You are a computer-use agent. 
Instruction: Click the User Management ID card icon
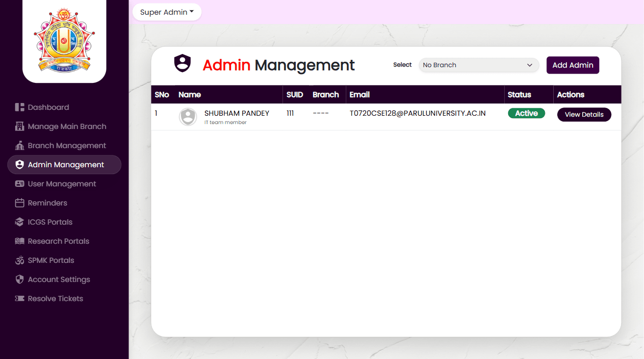point(20,184)
